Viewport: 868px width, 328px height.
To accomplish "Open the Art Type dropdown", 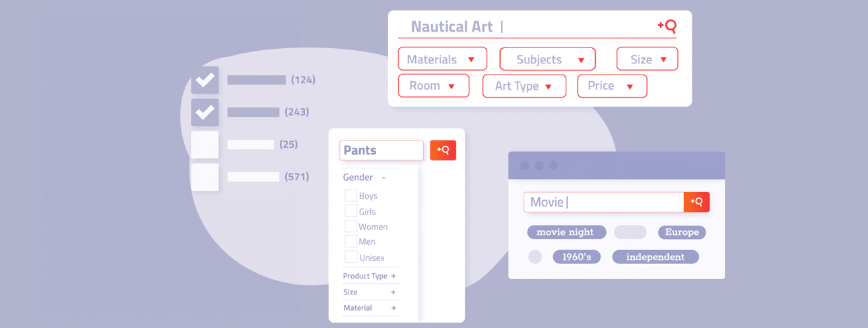I will point(524,86).
